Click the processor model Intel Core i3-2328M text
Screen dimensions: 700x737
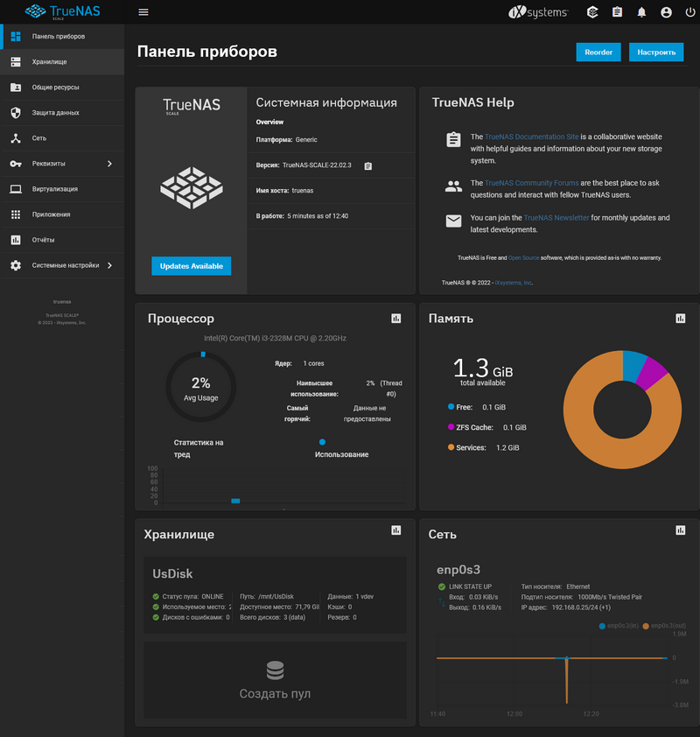(x=276, y=338)
